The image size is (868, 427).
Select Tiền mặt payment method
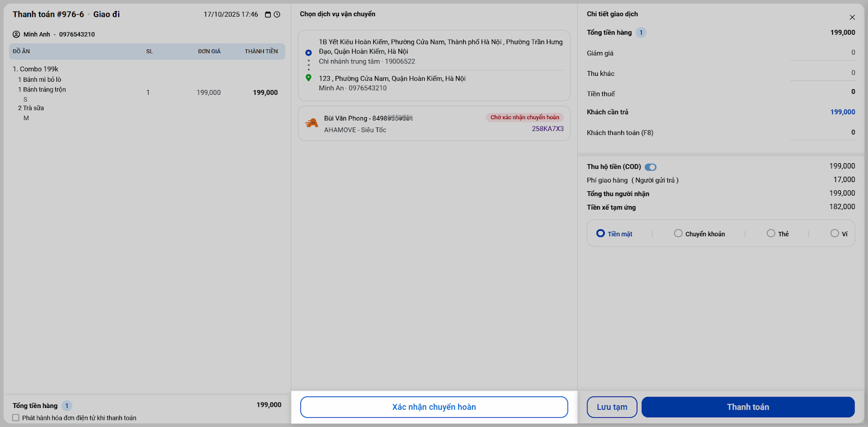[x=614, y=234]
